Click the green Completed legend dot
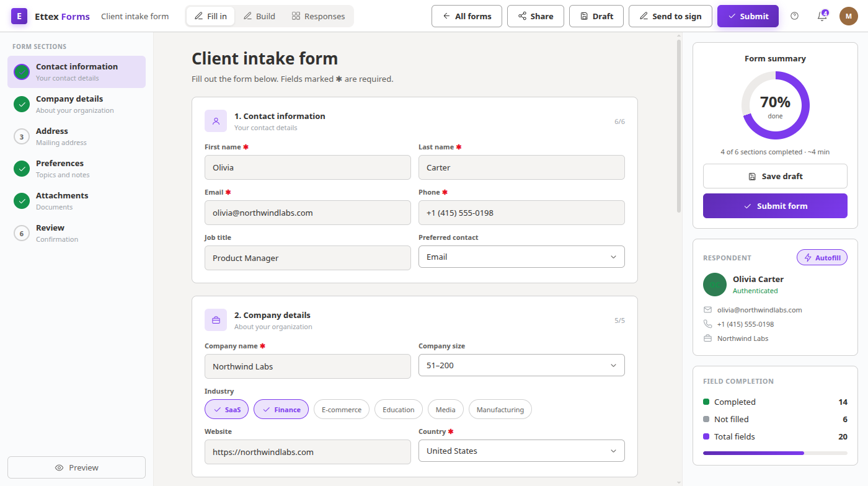Viewport: 868px width, 486px height. [x=706, y=402]
